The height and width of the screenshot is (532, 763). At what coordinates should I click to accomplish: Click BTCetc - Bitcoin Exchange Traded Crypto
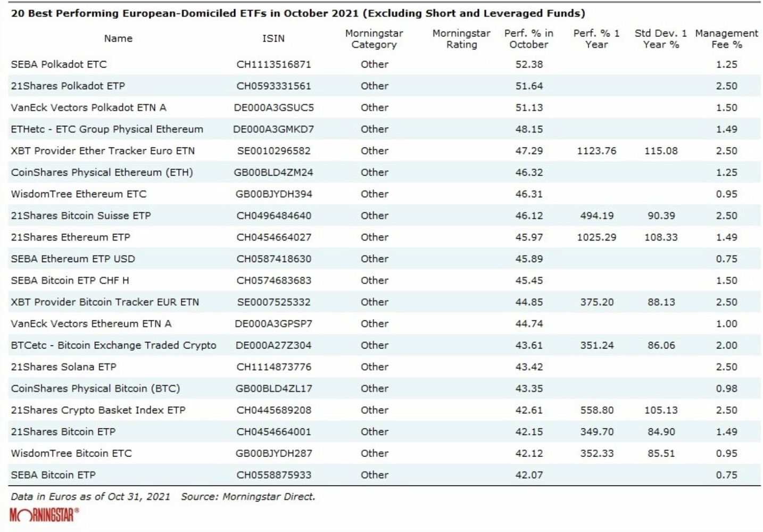[x=113, y=345]
